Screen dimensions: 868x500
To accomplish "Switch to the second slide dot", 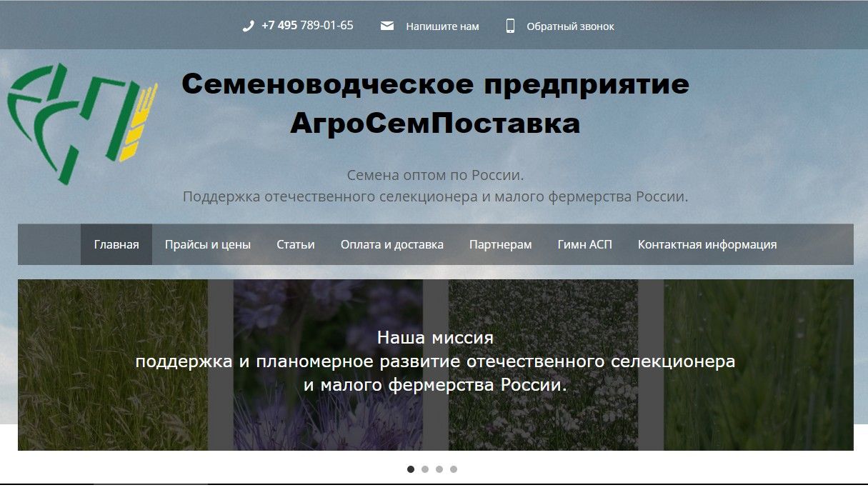I will [x=425, y=469].
